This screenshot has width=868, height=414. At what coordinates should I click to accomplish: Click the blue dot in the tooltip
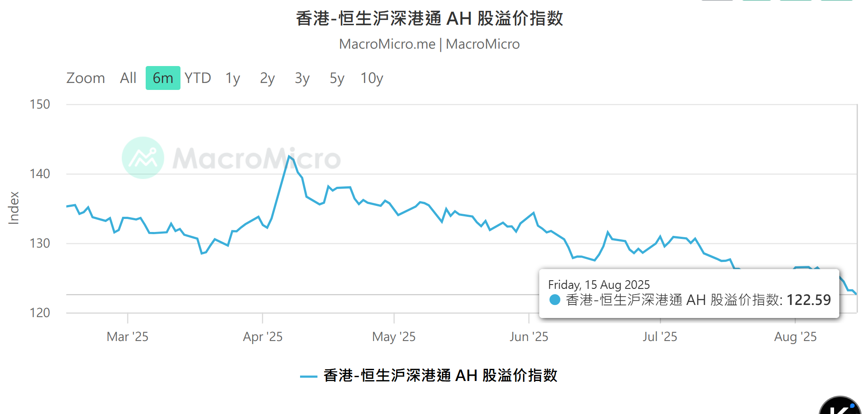pos(554,300)
